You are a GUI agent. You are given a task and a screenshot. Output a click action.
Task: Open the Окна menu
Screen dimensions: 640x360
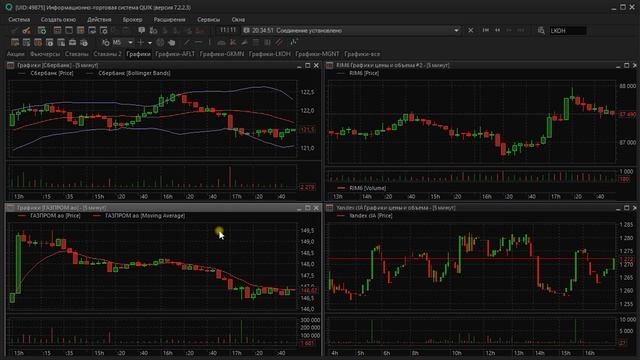[x=238, y=20]
